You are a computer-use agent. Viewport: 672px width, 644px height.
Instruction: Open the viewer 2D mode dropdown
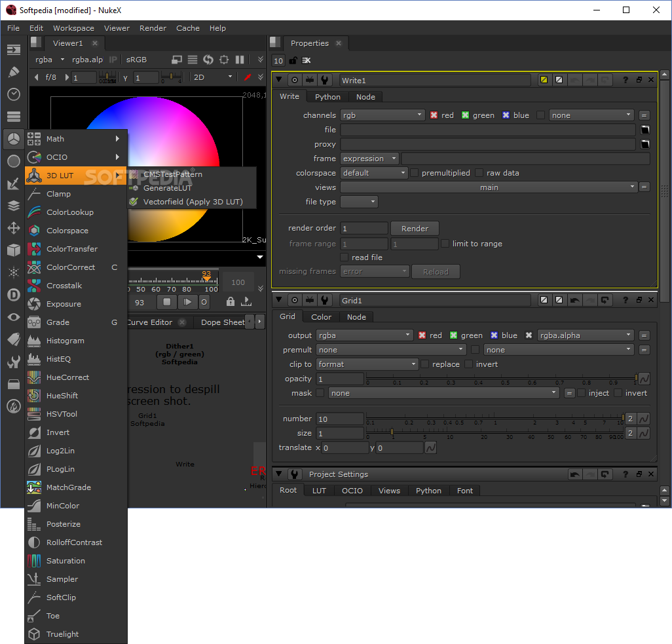[x=213, y=77]
